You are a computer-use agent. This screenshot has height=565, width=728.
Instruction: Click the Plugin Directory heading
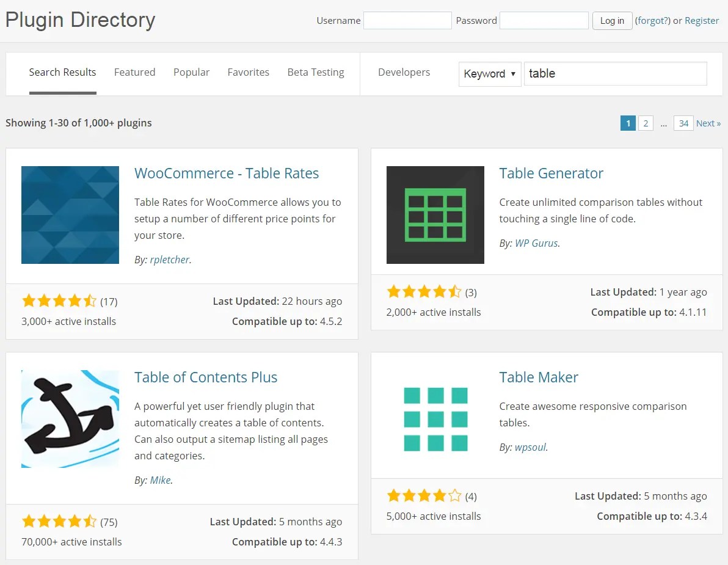tap(81, 20)
